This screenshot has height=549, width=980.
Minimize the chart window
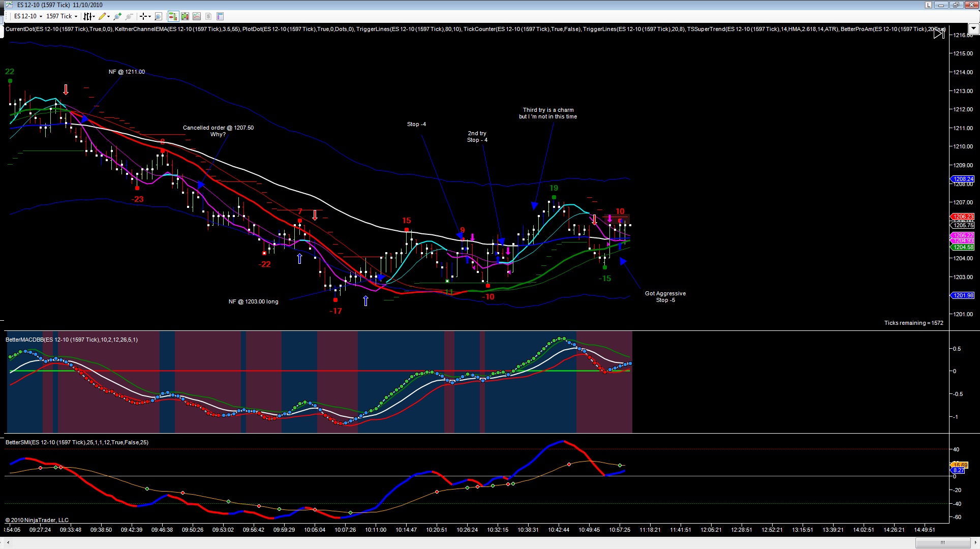(x=941, y=5)
